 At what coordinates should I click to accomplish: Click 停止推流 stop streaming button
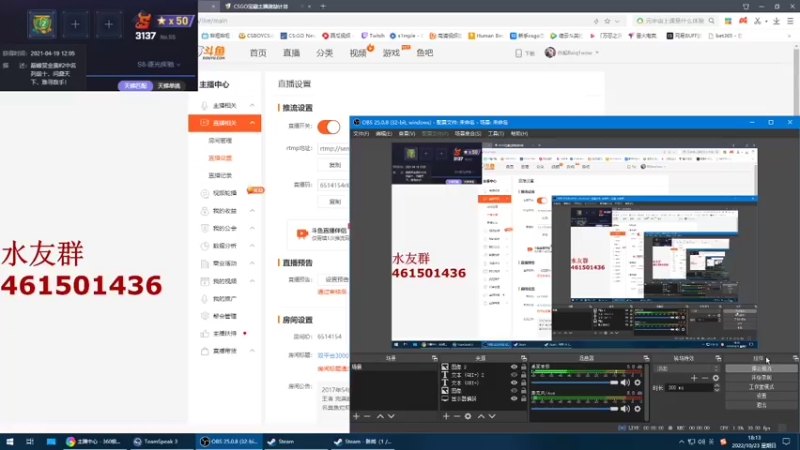pyautogui.click(x=761, y=368)
